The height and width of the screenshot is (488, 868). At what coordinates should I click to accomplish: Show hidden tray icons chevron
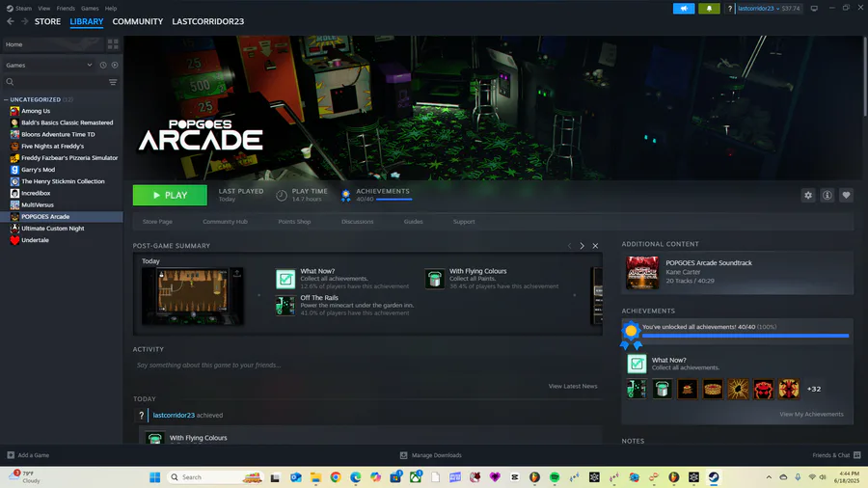click(769, 477)
